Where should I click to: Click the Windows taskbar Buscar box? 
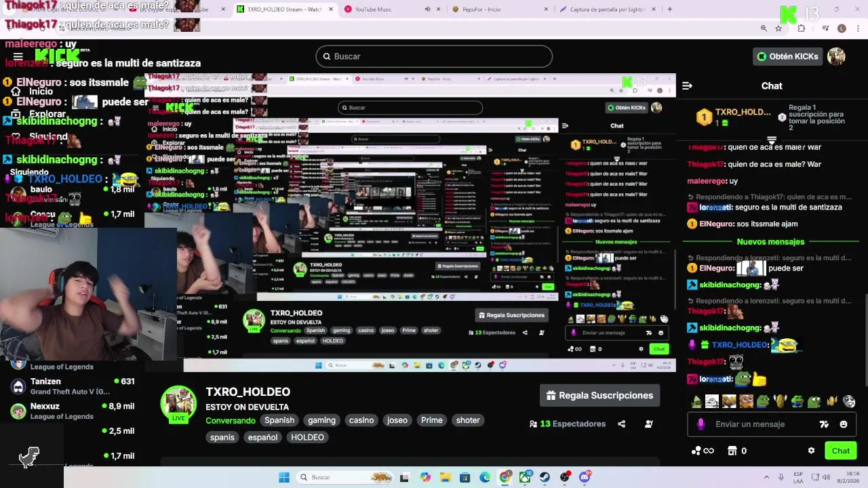coord(346,477)
